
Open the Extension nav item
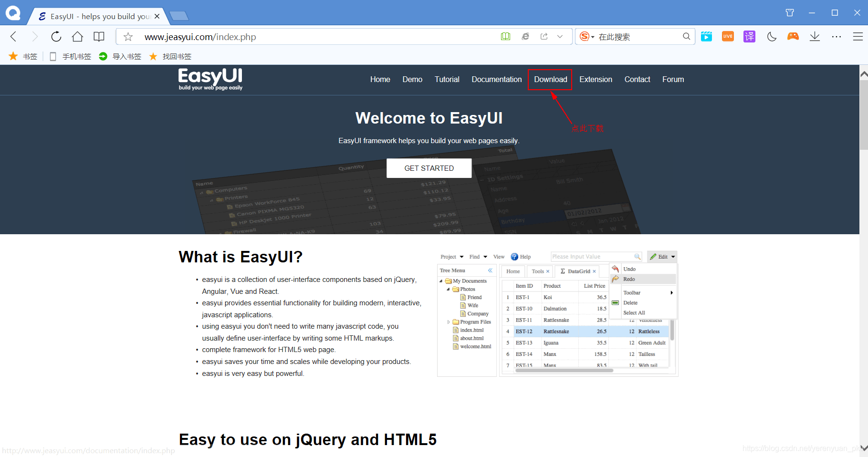click(x=596, y=79)
